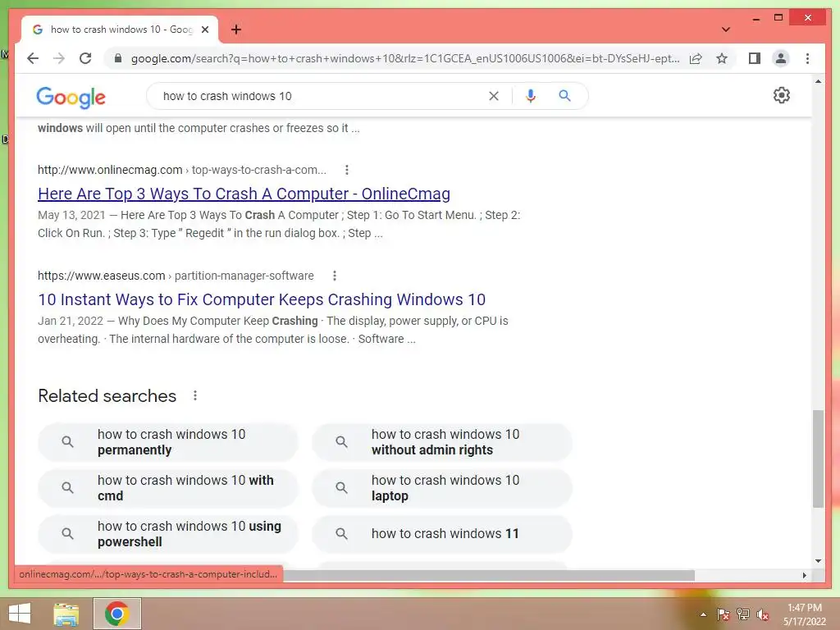Search 'how to crash windows 10 using powershell'
The height and width of the screenshot is (630, 840).
coord(167,534)
